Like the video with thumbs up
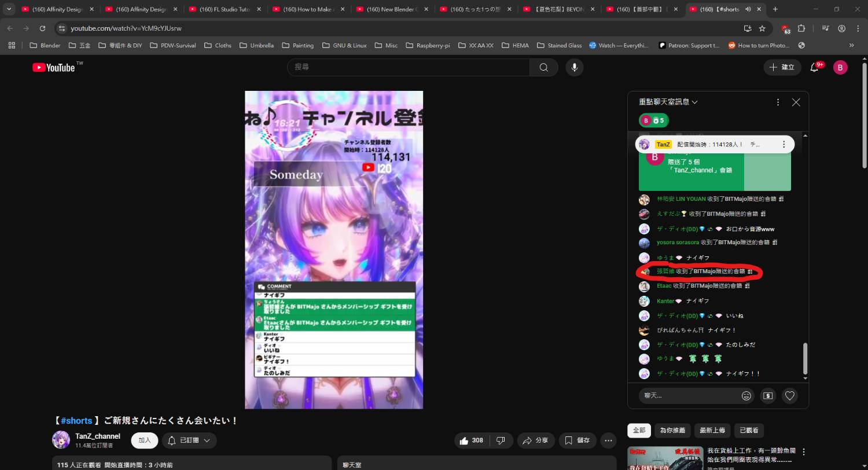 click(472, 440)
